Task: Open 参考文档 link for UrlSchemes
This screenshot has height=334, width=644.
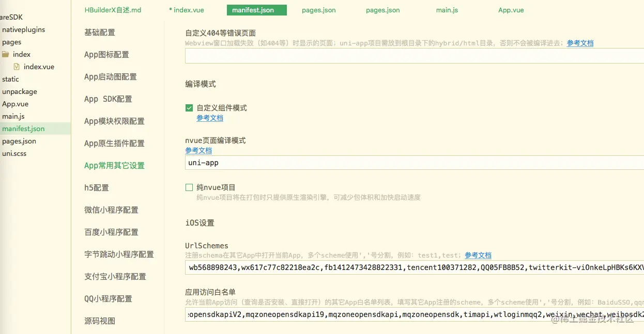Action: pos(478,256)
